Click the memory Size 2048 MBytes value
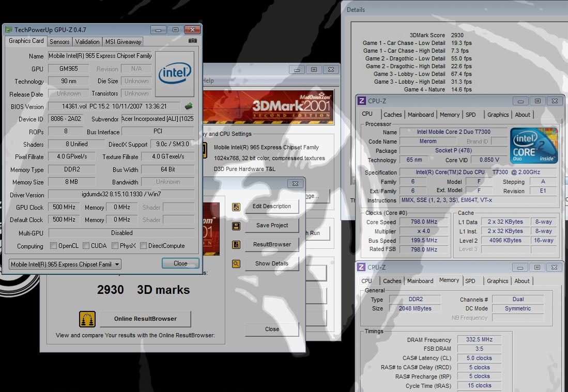Viewport: 568px width, 392px height. 415,308
